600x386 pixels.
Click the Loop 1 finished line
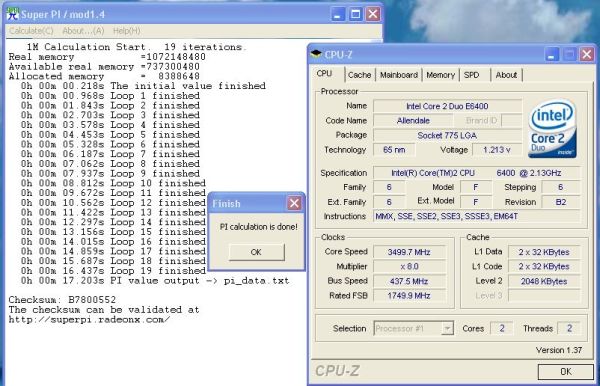[110, 96]
